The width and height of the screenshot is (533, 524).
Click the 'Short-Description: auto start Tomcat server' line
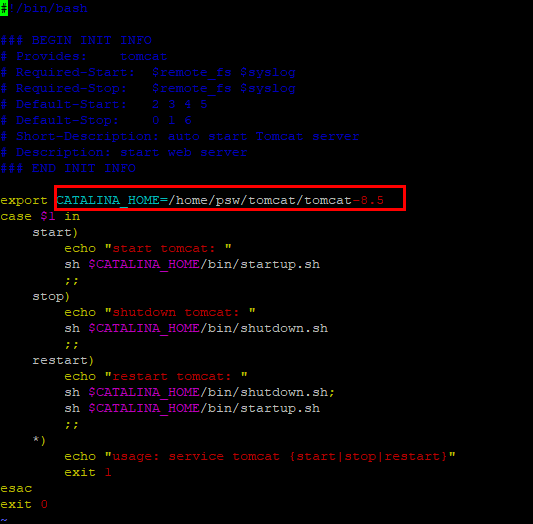click(180, 136)
